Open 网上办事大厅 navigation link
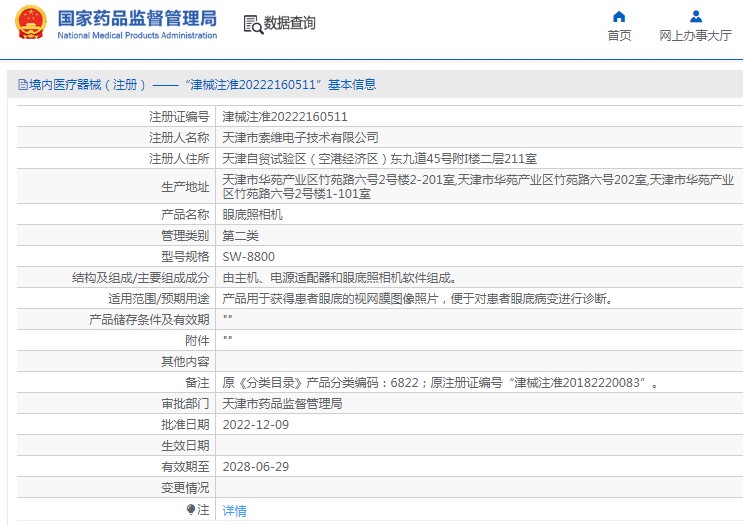The height and width of the screenshot is (526, 743). point(696,36)
